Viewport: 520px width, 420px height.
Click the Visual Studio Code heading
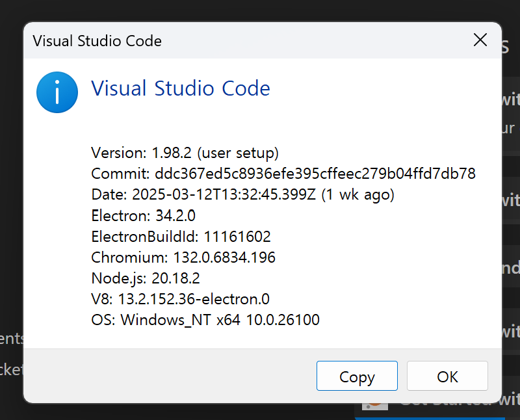181,88
